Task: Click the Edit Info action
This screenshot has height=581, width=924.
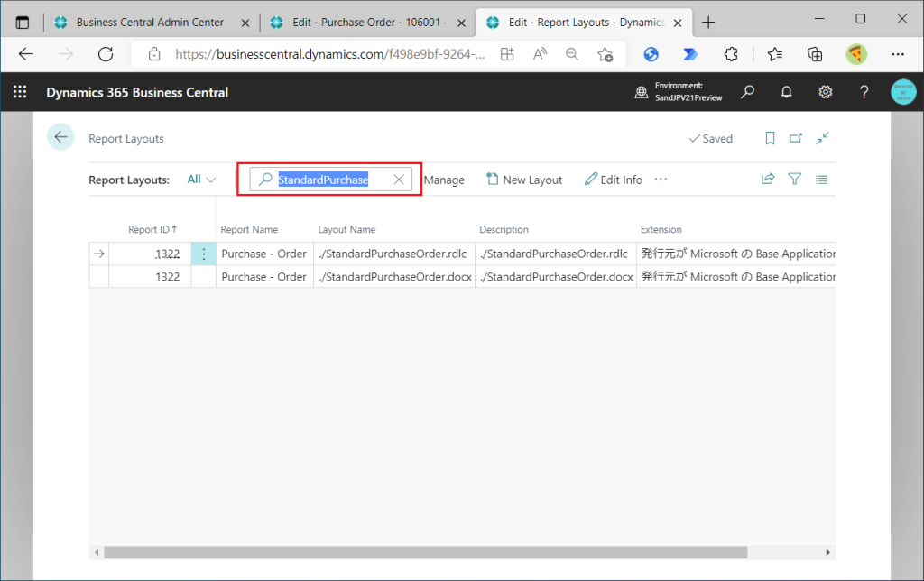Action: (x=614, y=180)
